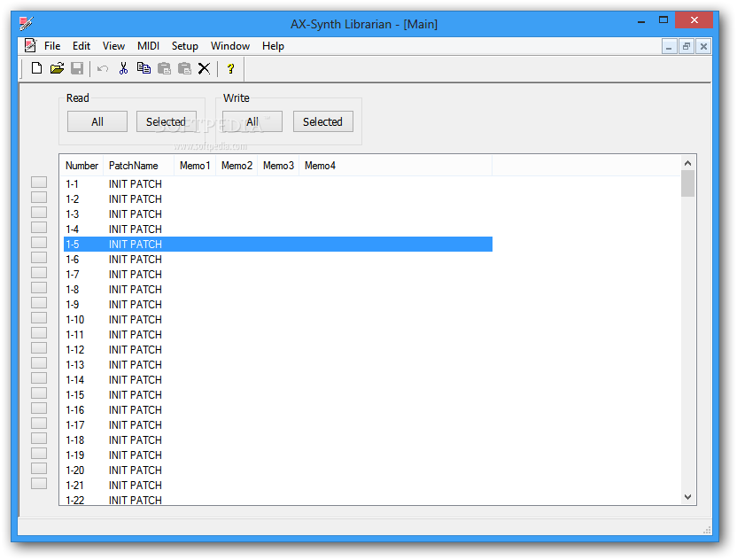Viewport: 737px width, 560px height.
Task: Click the Read All button
Action: pos(97,121)
